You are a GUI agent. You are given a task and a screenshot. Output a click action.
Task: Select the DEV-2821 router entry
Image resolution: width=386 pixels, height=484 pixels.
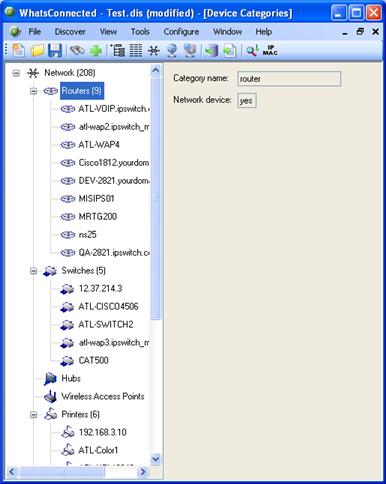pos(114,181)
